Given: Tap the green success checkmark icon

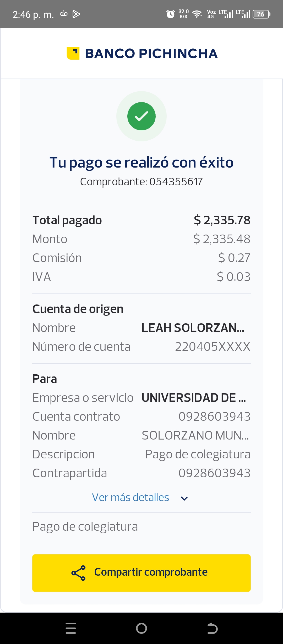Looking at the screenshot, I should click(141, 116).
